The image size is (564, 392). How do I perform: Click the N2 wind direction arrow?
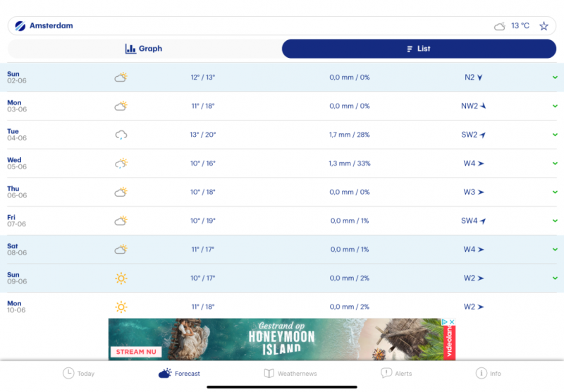[480, 78]
